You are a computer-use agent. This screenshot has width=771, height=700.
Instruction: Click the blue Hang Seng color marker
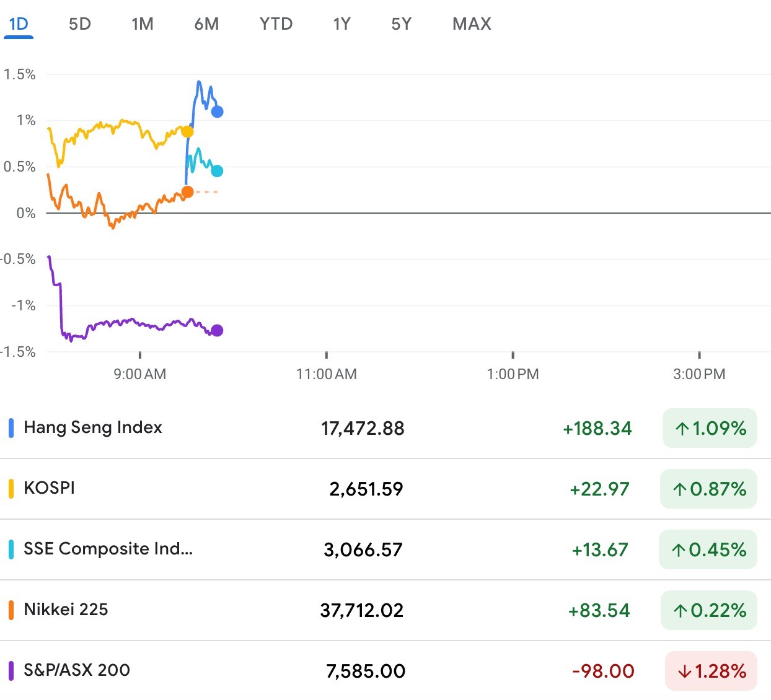11,428
